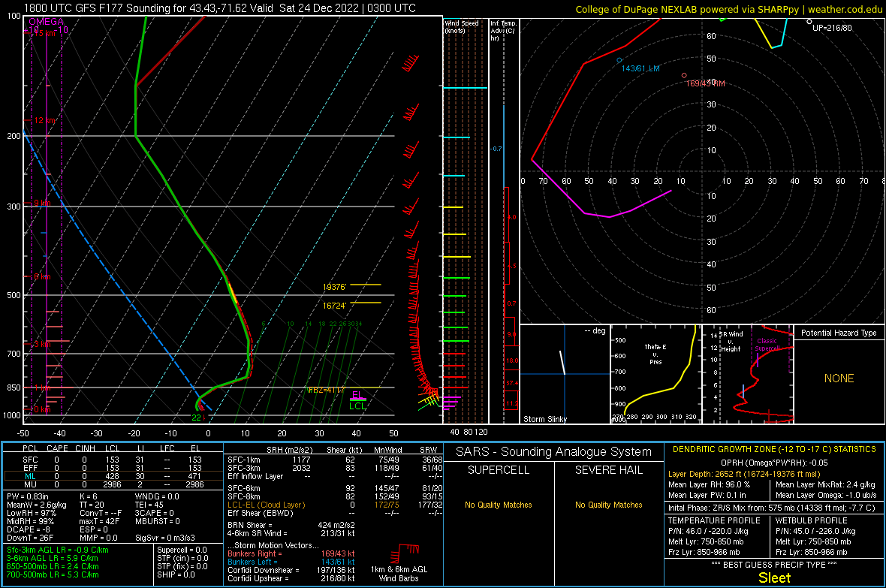Screen dimensions: 886x588
Task: Click the Mean Layer RH: 96.0 % value
Action: pyautogui.click(x=709, y=484)
